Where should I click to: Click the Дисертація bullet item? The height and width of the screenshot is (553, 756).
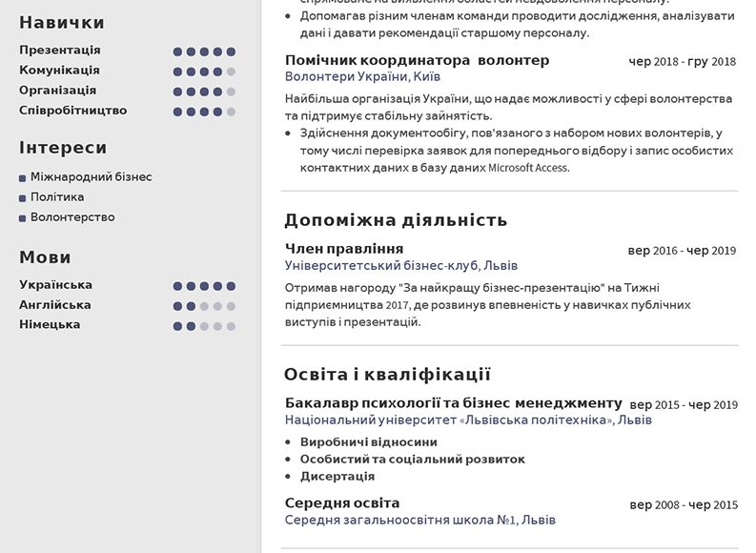pyautogui.click(x=337, y=477)
